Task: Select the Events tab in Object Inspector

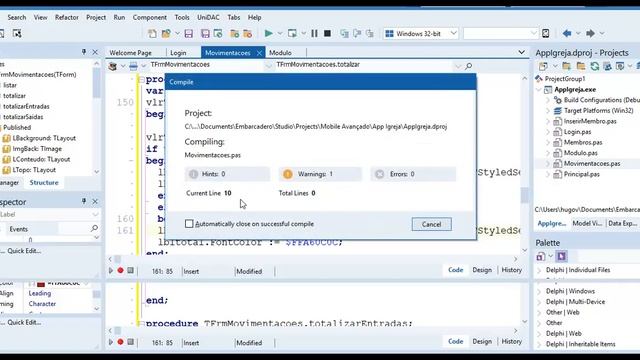Action: pos(19,229)
